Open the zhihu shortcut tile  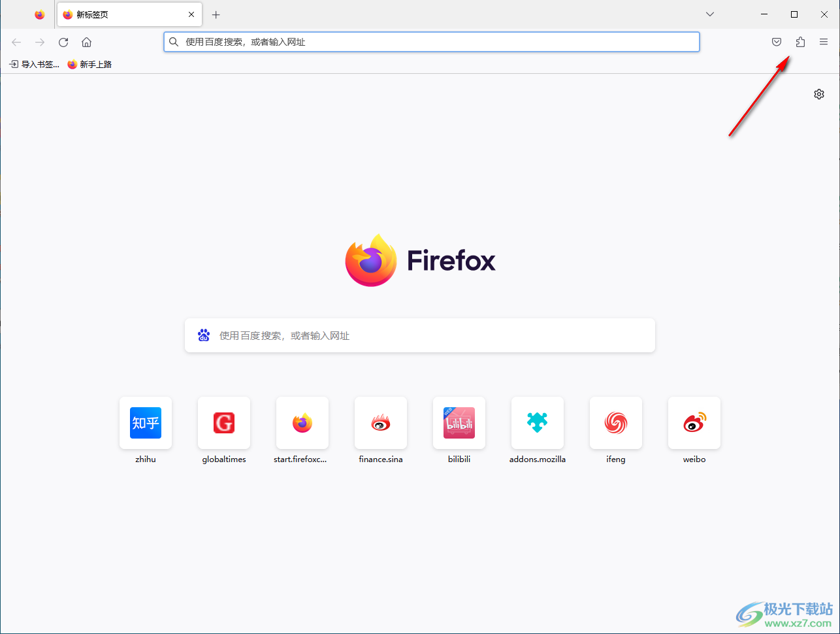click(x=146, y=423)
